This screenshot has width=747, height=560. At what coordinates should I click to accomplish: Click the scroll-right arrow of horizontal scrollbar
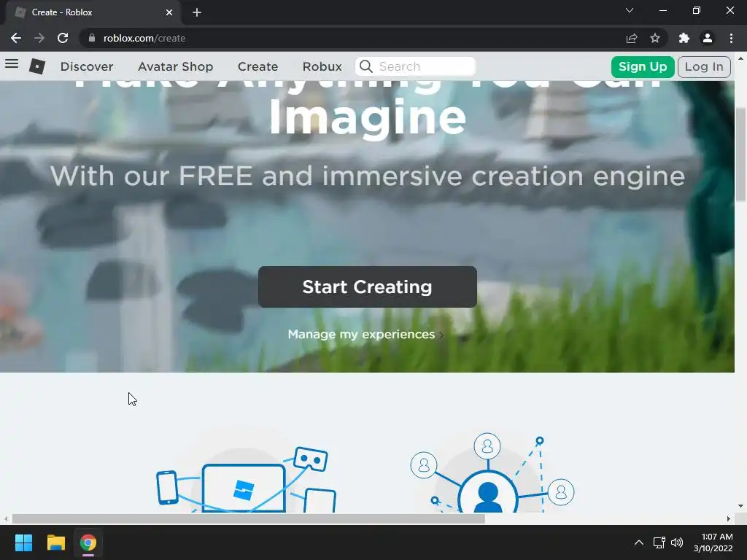(x=729, y=518)
